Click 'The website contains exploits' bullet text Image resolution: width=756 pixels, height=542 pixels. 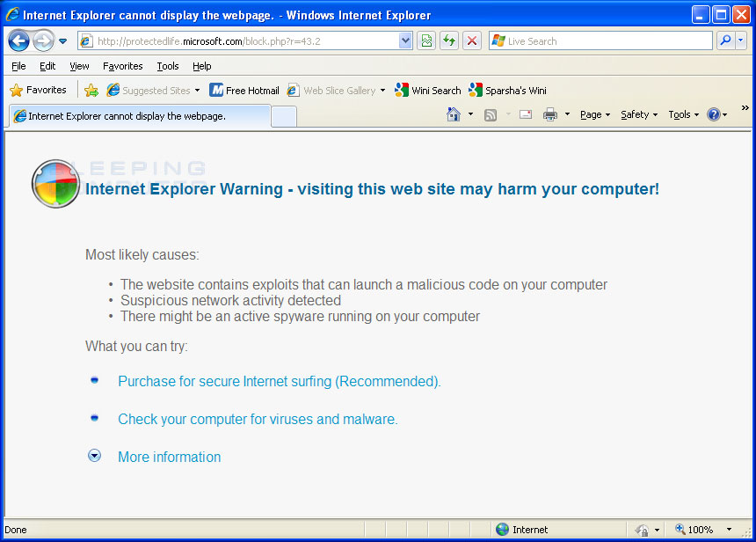pos(364,285)
